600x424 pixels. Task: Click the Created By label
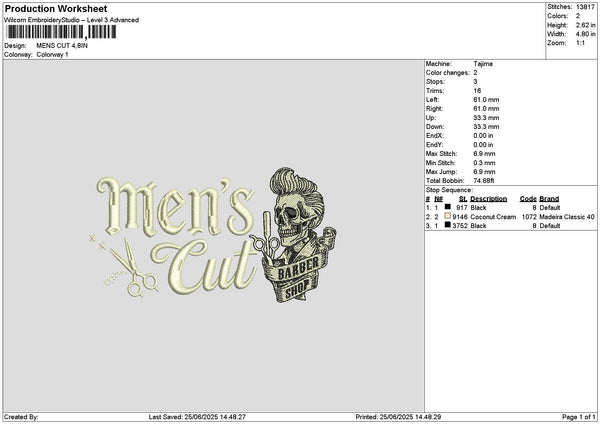coord(21,417)
